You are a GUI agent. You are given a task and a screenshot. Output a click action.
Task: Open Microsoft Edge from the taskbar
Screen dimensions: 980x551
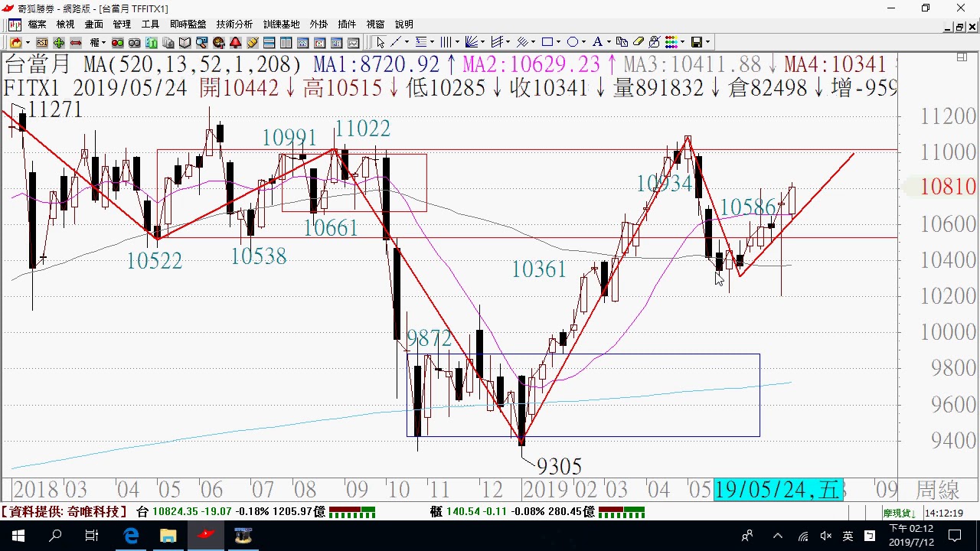coord(131,536)
